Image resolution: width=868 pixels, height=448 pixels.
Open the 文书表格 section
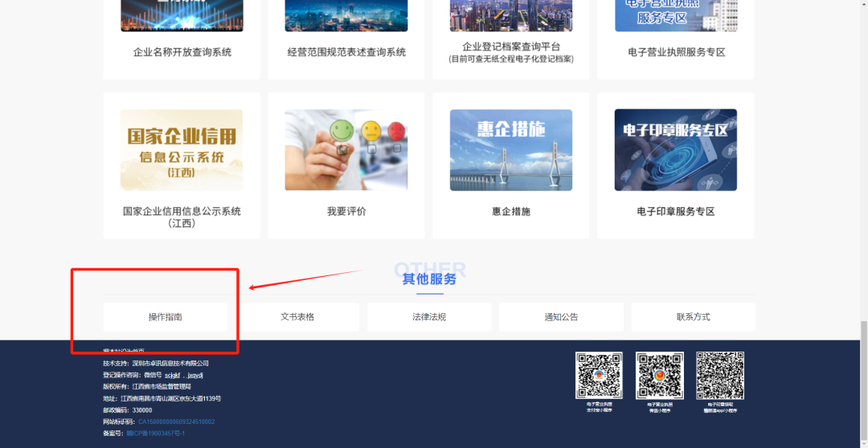(297, 317)
